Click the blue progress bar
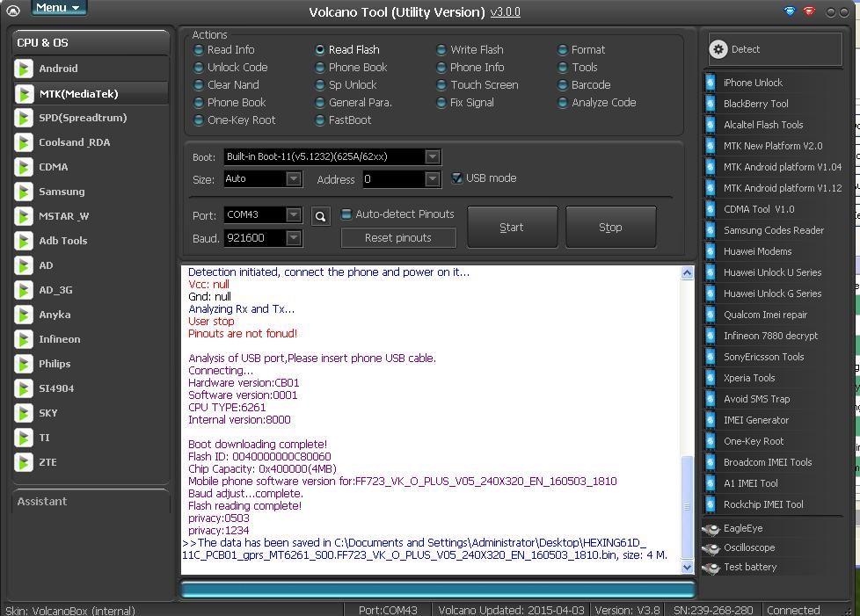 (437, 589)
